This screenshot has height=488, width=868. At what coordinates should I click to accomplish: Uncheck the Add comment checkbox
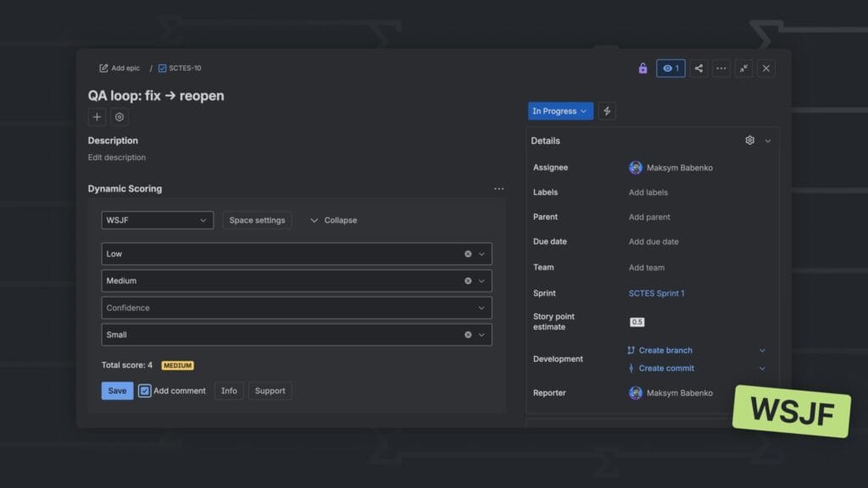point(143,391)
